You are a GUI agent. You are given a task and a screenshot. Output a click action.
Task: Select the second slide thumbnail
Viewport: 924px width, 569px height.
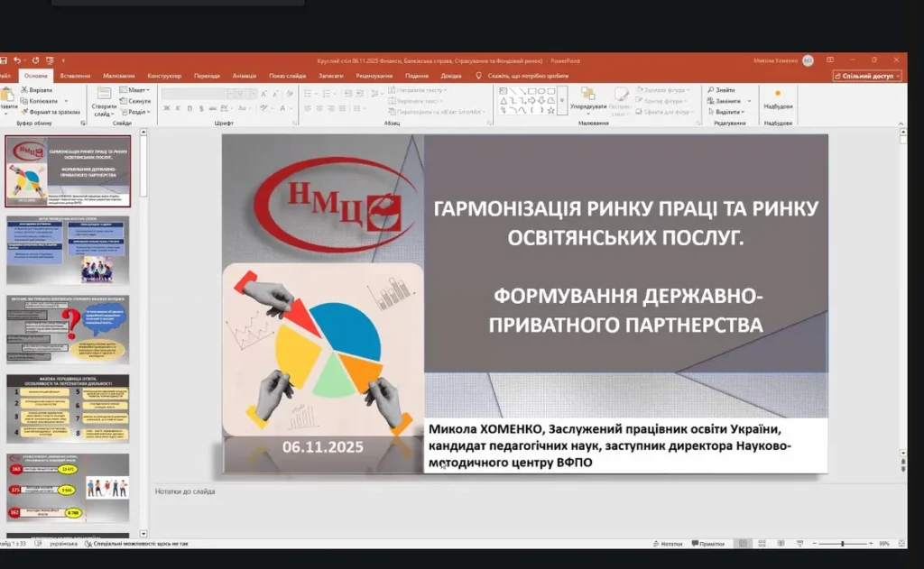(x=68, y=250)
